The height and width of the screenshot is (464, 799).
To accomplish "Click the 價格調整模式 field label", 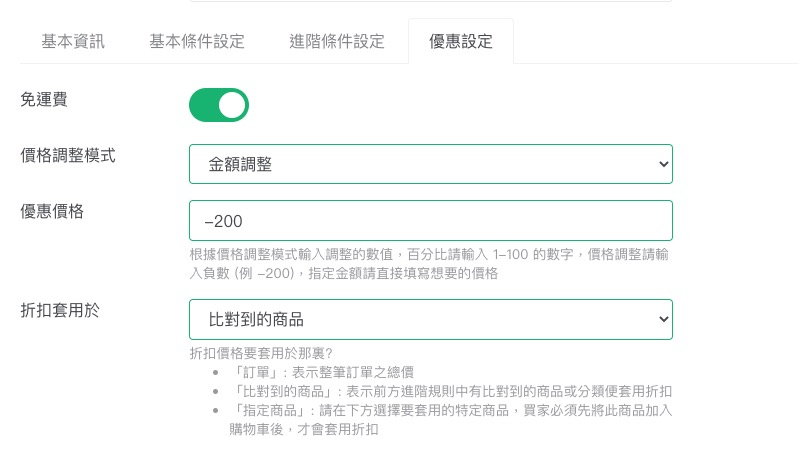I will [68, 155].
